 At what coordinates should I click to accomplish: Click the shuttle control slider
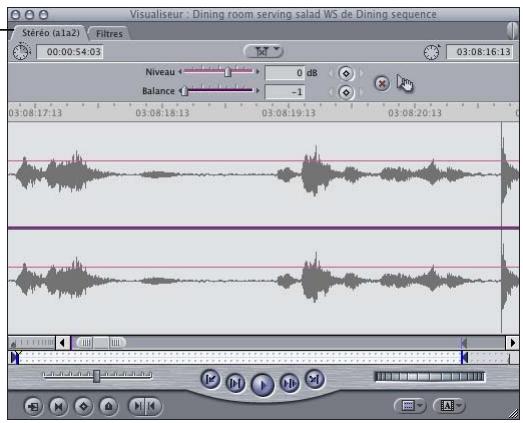click(97, 376)
